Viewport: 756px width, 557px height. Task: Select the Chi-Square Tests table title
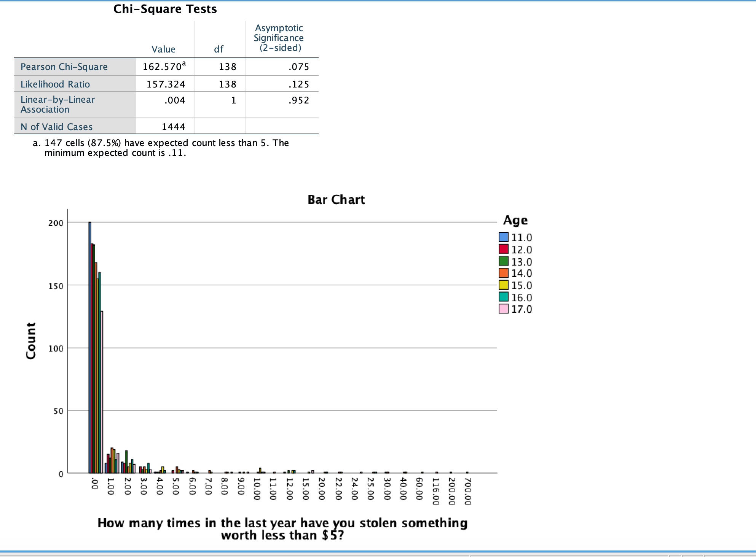[165, 9]
